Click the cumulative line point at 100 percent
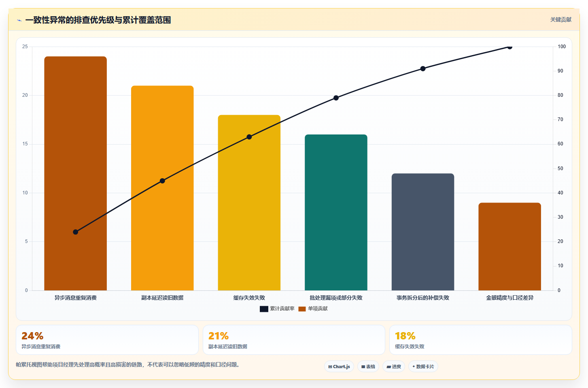Viewport: 588px width, 388px height. [x=509, y=47]
